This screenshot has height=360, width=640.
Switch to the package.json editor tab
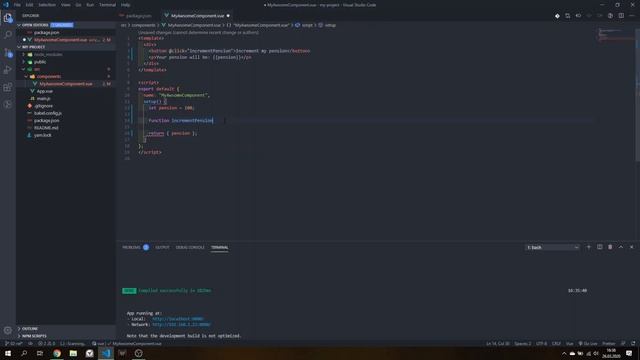tap(138, 16)
